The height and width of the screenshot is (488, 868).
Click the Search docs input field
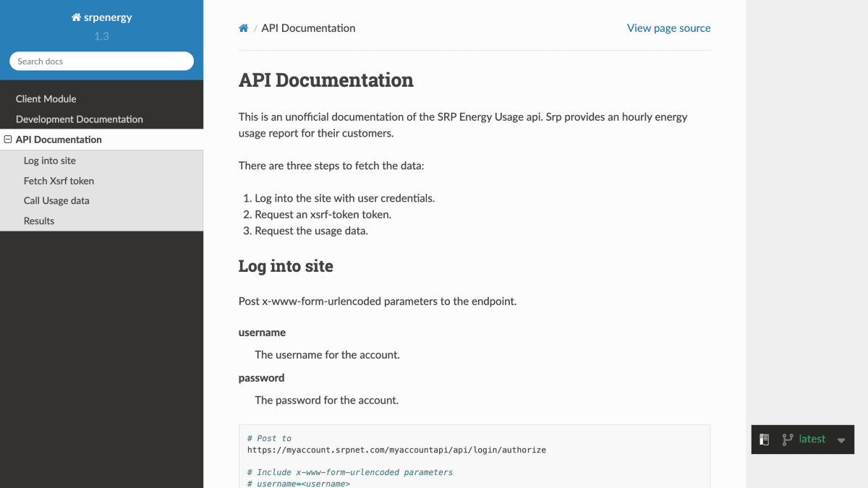[x=101, y=61]
